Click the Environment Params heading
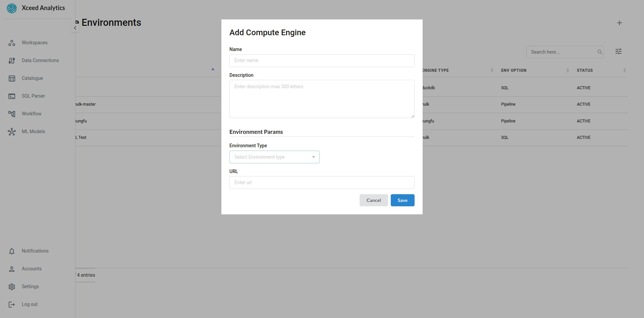 [256, 132]
